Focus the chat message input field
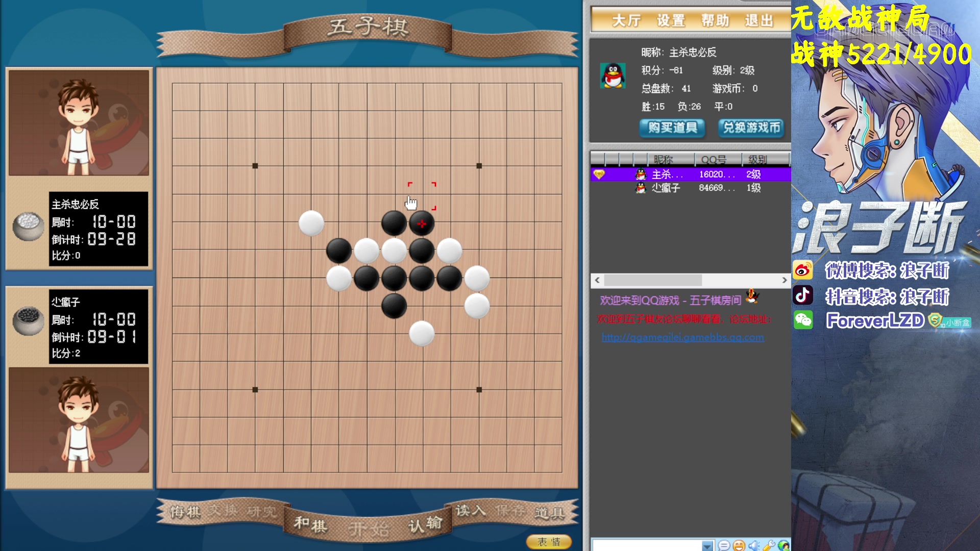 click(x=647, y=545)
